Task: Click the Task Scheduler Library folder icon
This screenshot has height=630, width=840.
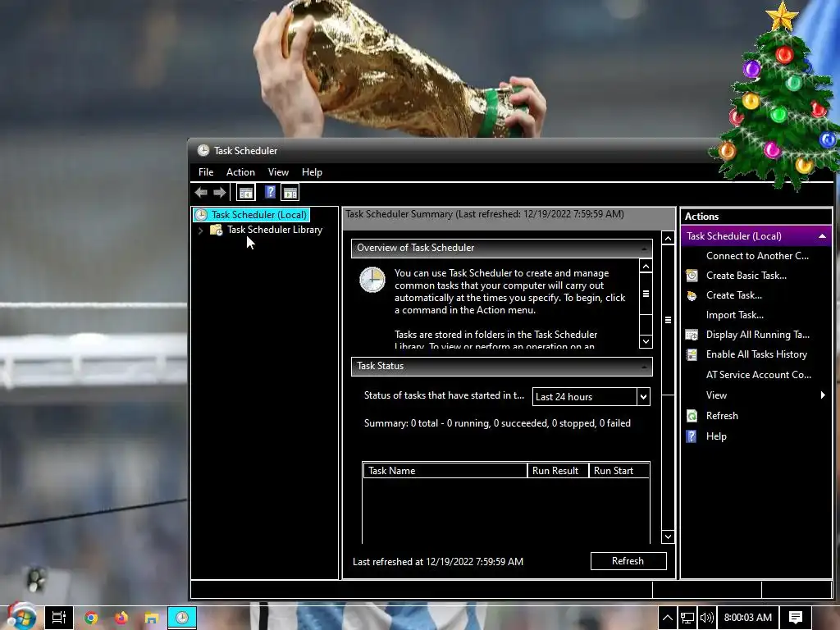Action: click(217, 230)
